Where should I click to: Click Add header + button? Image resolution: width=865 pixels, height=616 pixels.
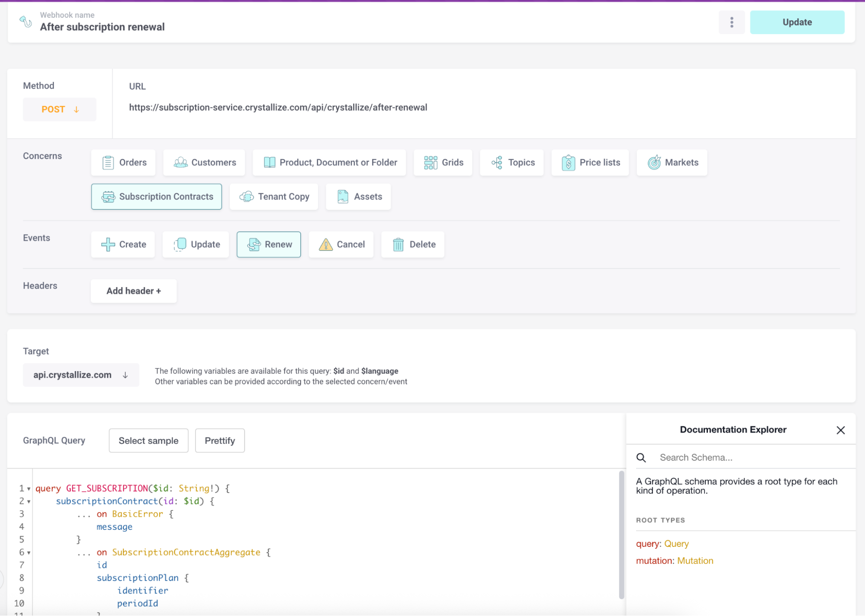click(x=134, y=291)
